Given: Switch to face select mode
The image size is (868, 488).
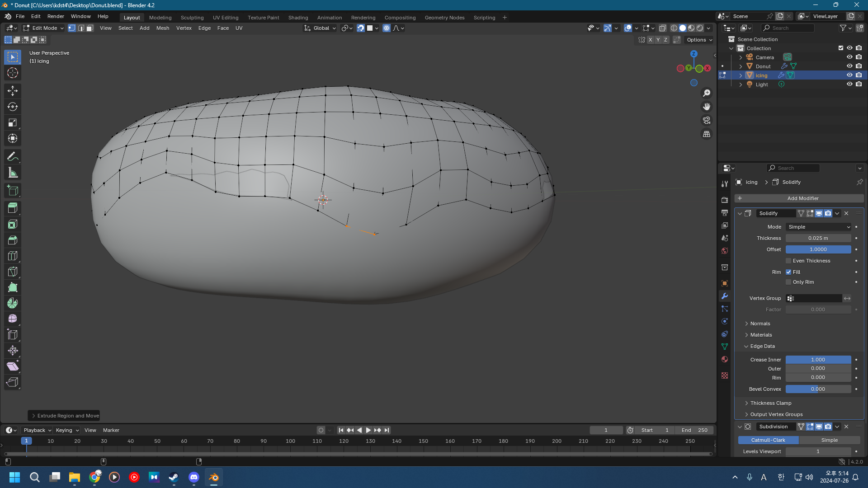Looking at the screenshot, I should (90, 28).
